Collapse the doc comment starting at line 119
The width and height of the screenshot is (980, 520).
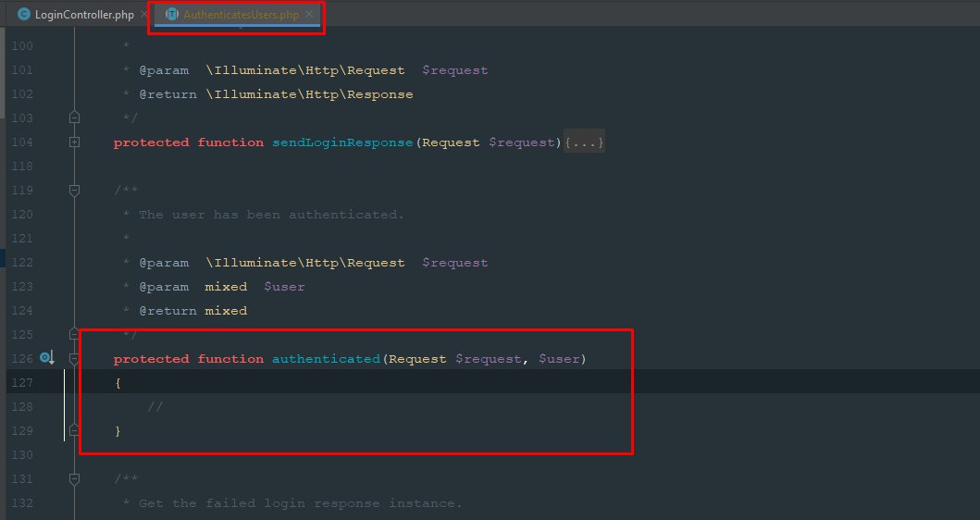coord(74,190)
